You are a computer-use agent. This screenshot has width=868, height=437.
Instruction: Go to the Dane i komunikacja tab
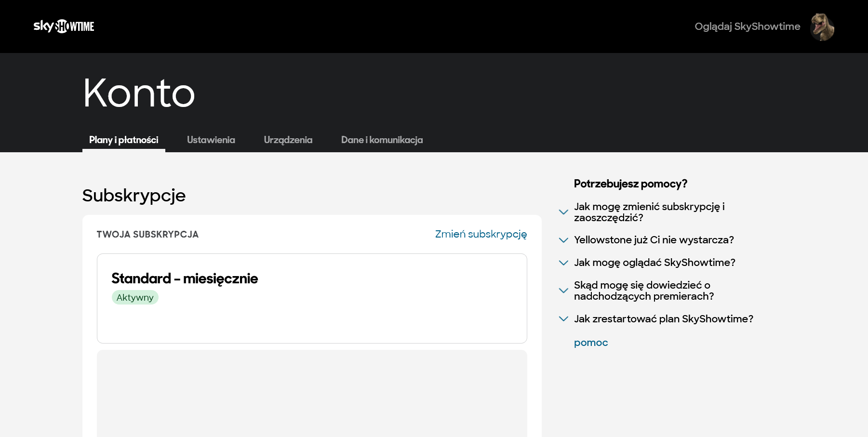coord(382,140)
